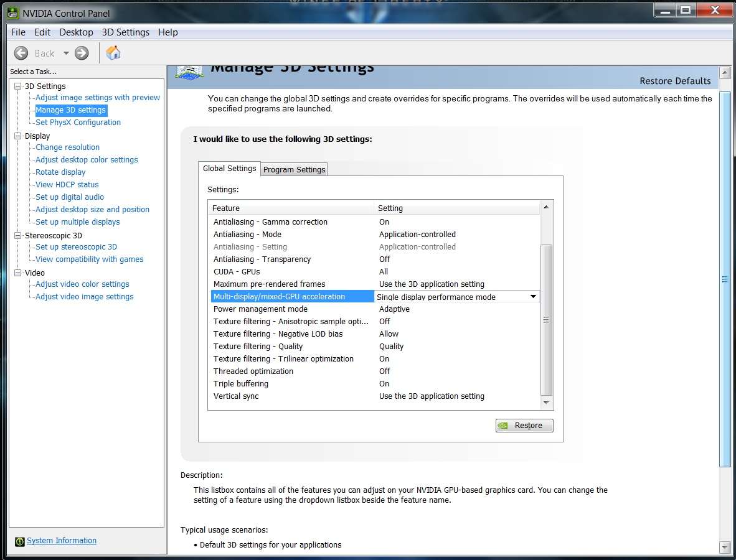Select Multi-display/mixed-GPU acceleration feature
736x560 pixels.
tap(293, 296)
